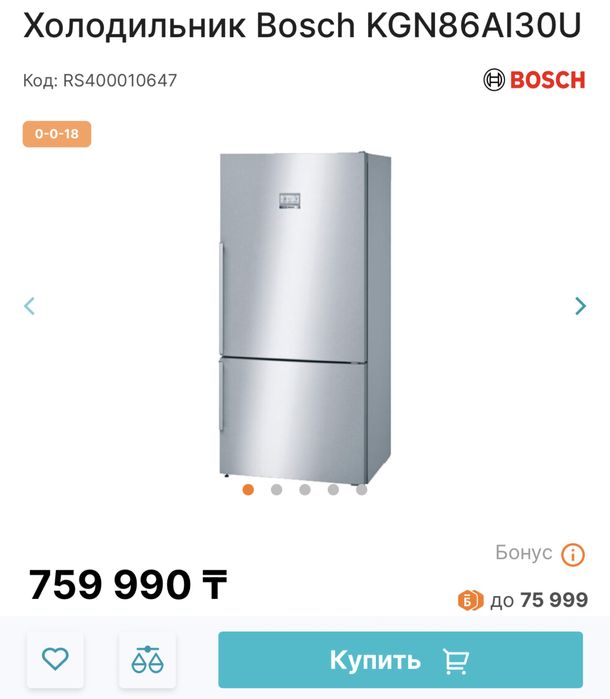Click the Bosch refrigerator product image

tap(305, 319)
